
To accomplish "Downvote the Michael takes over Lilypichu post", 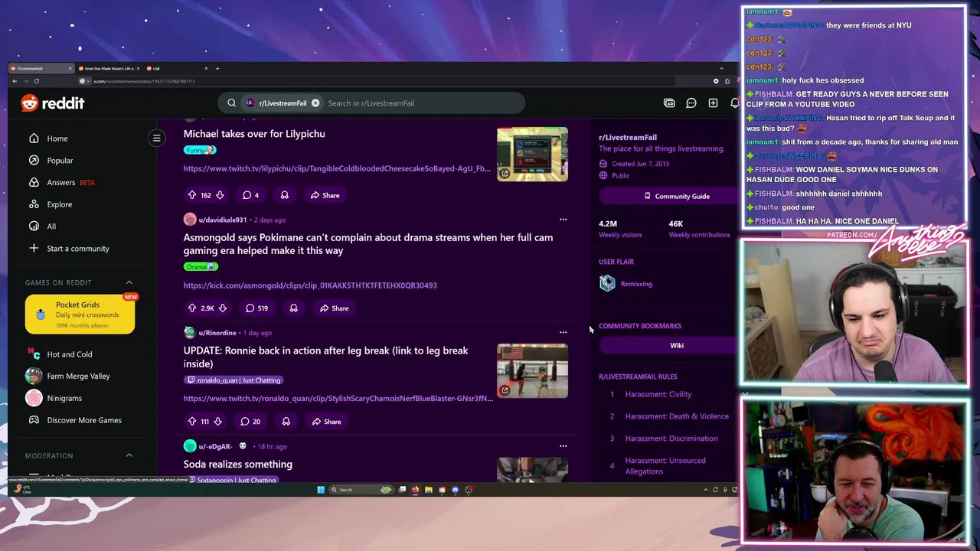I will click(x=220, y=195).
